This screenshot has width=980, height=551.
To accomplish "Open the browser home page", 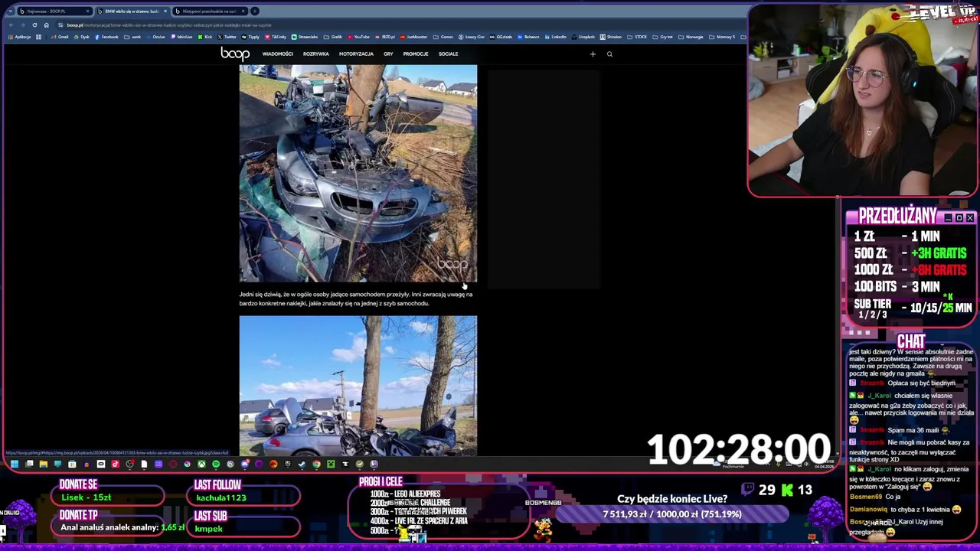I will [x=46, y=25].
